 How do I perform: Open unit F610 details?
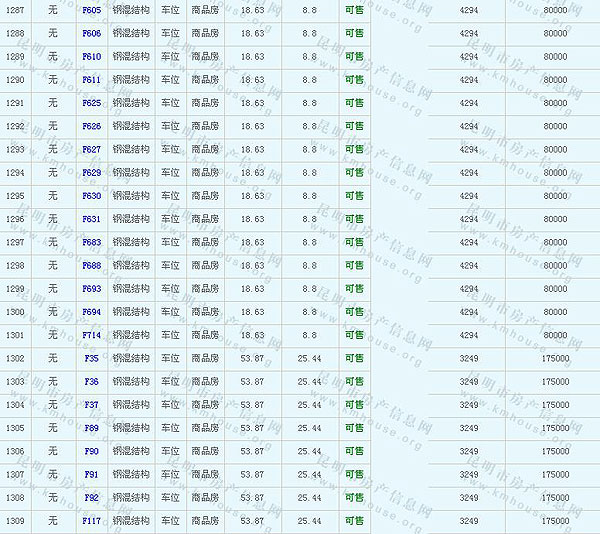pos(91,56)
